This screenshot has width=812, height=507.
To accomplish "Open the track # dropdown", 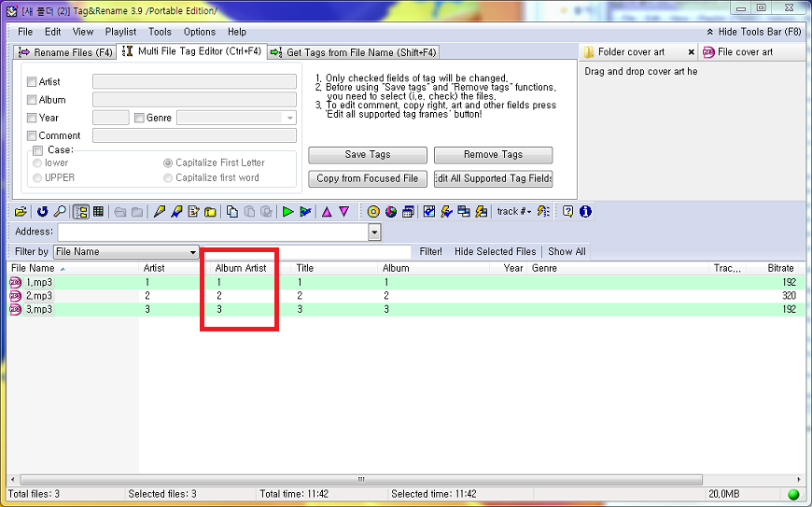I will pos(514,211).
